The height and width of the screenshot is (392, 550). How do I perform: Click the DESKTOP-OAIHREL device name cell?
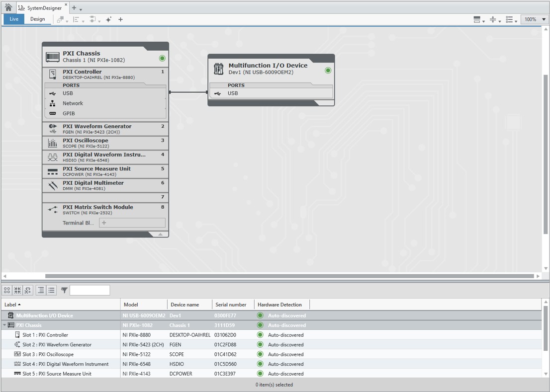(190, 335)
